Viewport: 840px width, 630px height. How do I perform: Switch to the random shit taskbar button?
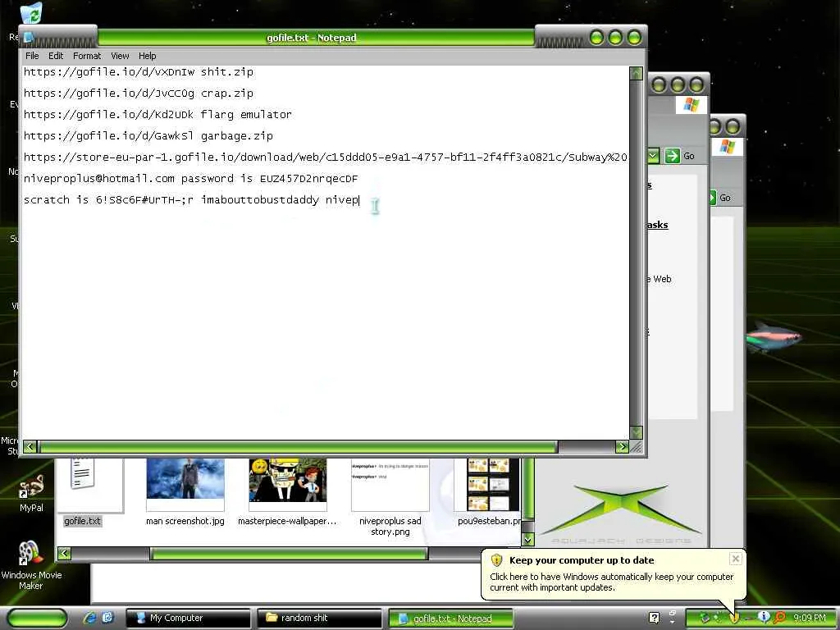(x=319, y=618)
